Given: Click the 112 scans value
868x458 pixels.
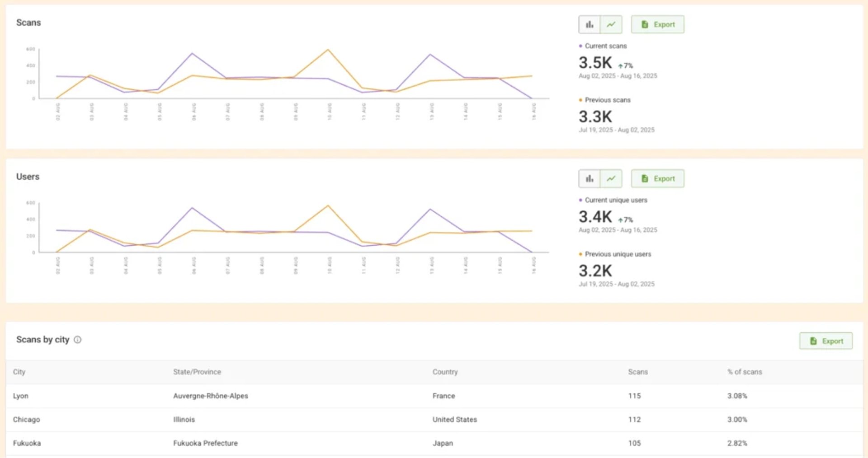Looking at the screenshot, I should click(634, 420).
